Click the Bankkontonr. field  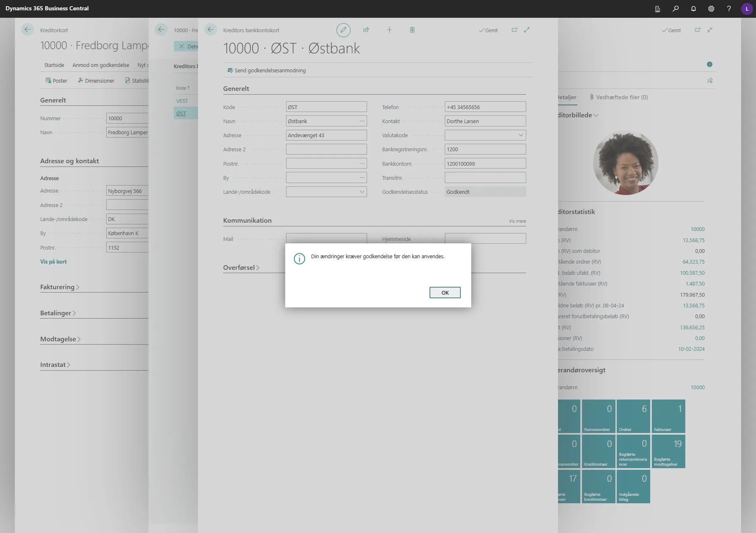[485, 164]
